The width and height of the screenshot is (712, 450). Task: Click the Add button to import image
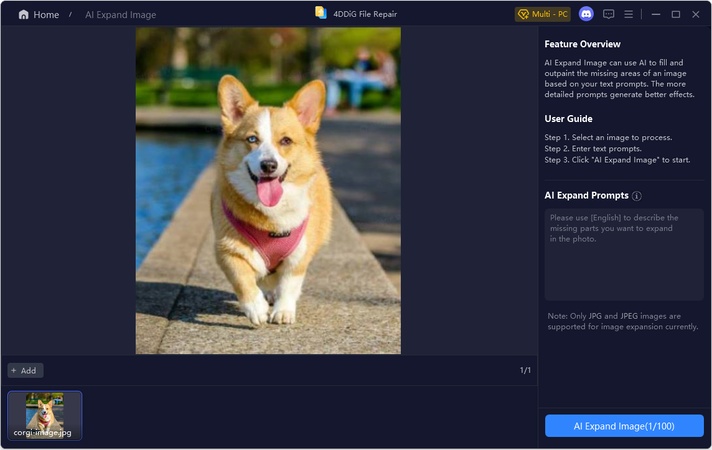25,370
